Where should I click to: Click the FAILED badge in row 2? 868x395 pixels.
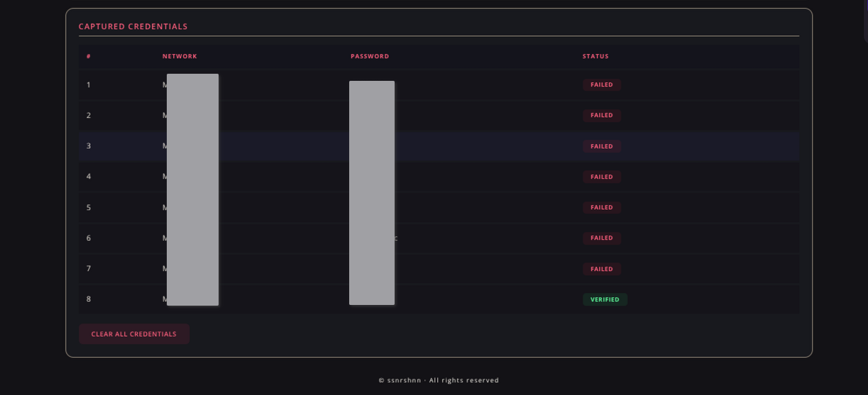tap(601, 115)
